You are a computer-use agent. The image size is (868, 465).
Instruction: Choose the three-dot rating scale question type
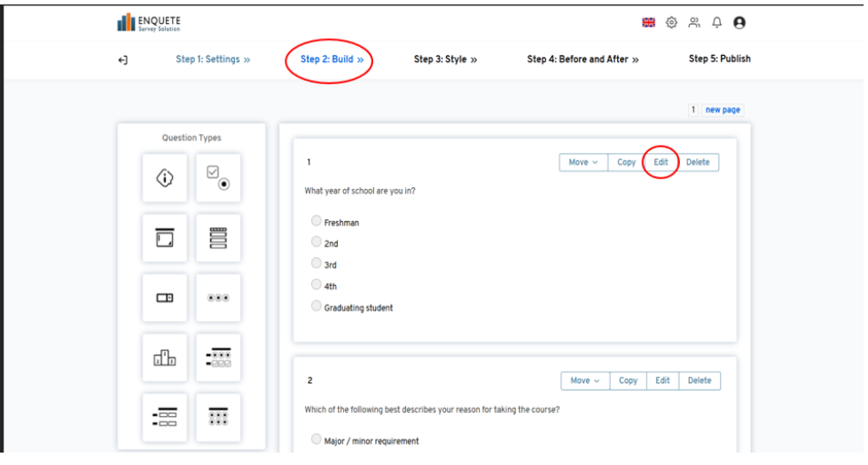coord(218,298)
